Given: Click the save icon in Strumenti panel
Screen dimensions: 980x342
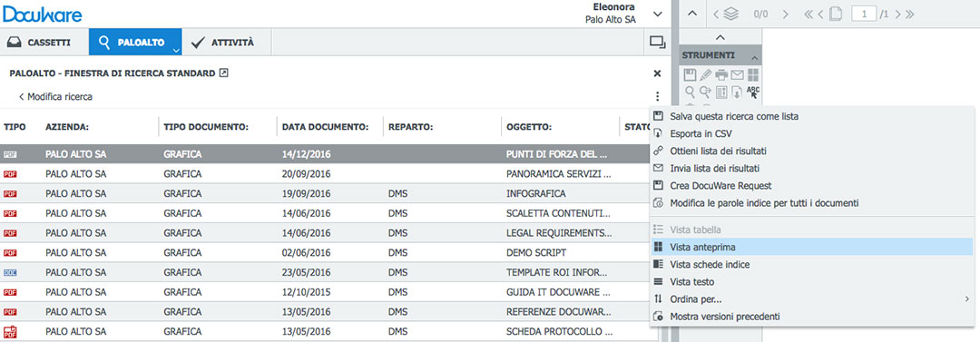Looking at the screenshot, I should click(690, 75).
